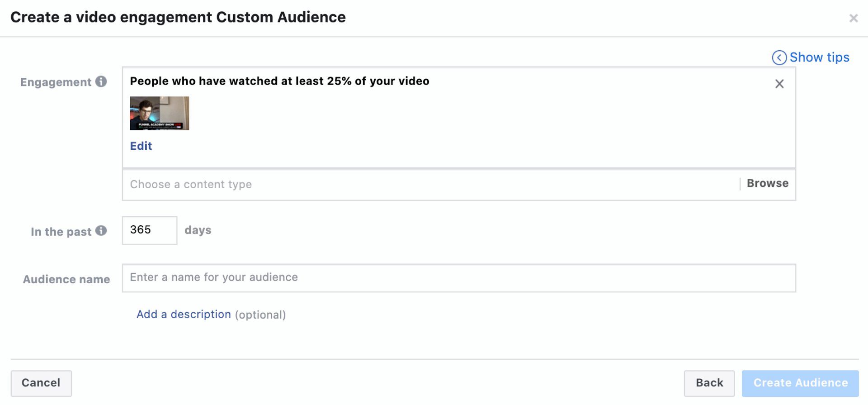
Task: Click the Show tips link text
Action: (819, 57)
